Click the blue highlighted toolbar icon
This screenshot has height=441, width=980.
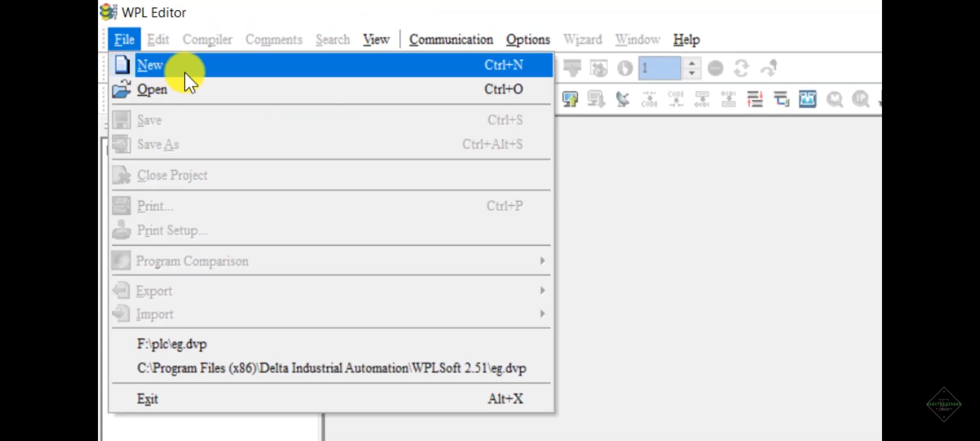[x=807, y=99]
